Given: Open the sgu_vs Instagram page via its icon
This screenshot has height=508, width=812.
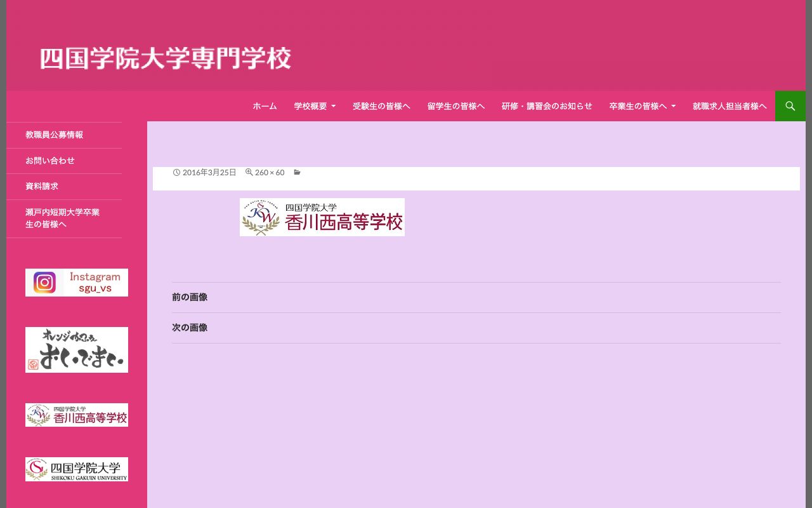Looking at the screenshot, I should (x=44, y=281).
